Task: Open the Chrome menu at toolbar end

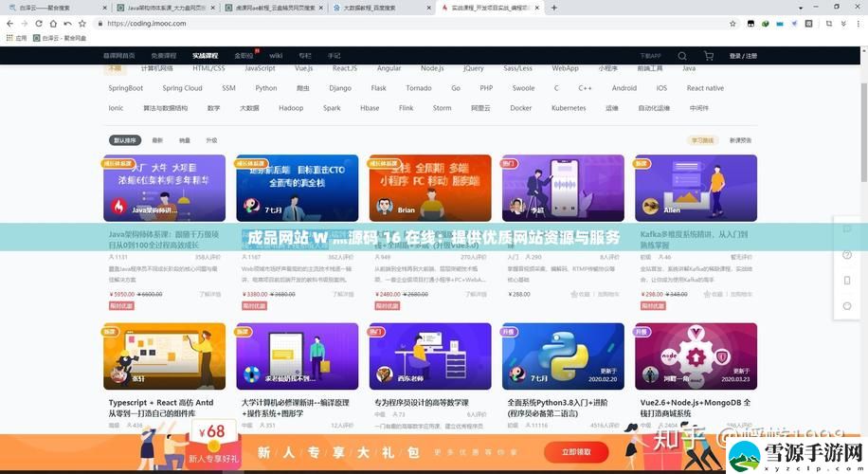Action: coord(858,24)
